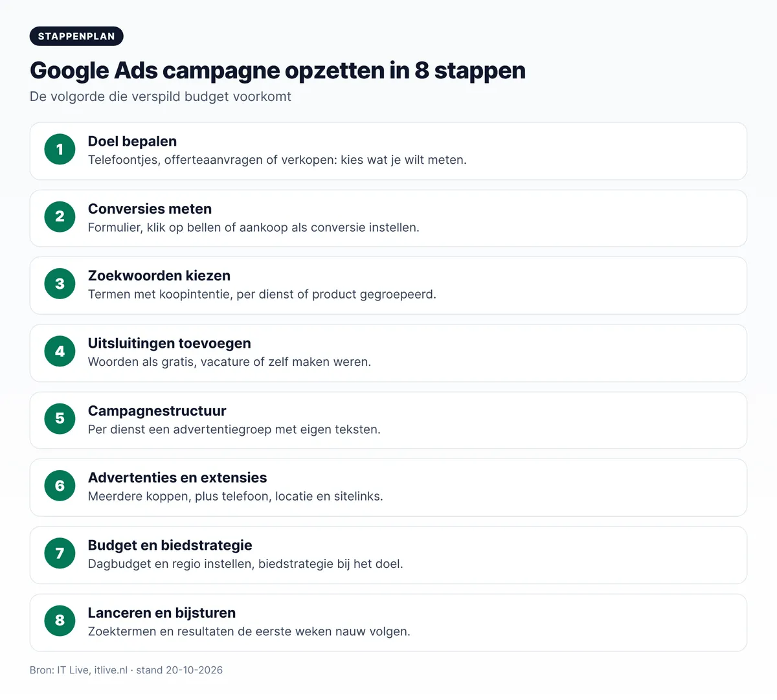The height and width of the screenshot is (700, 777).
Task: Select the 'Doel bepalen' heading
Action: click(132, 141)
